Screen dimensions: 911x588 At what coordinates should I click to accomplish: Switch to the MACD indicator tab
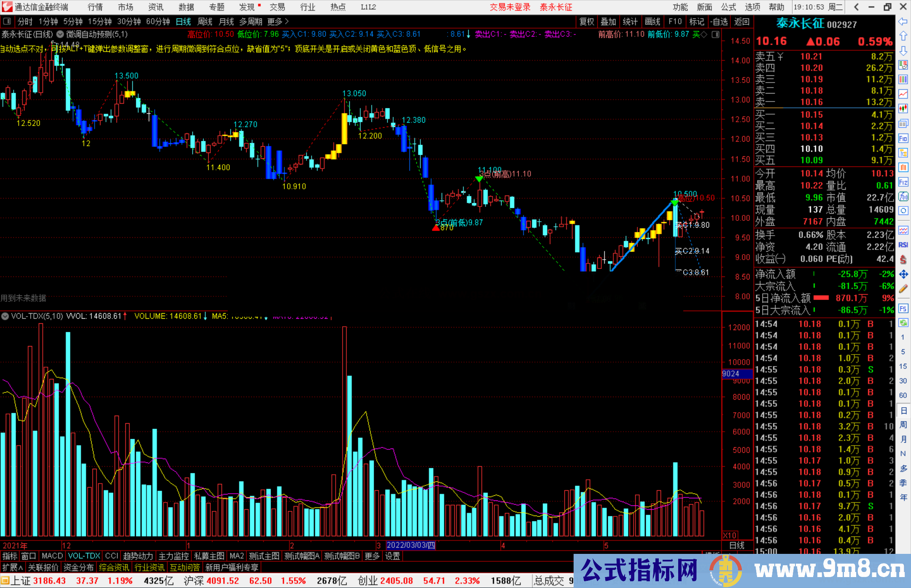point(52,556)
